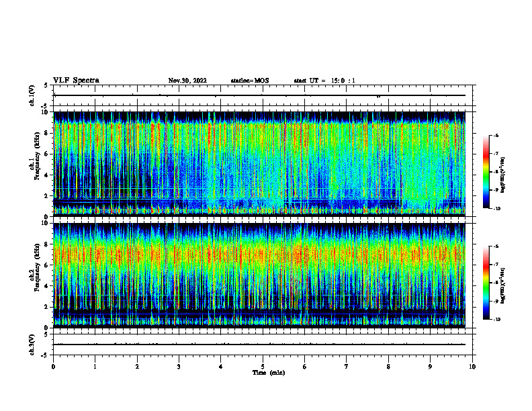Screen dimensions: 532x411
Task: Select the date text "Nov.30, 2022"
Action: pos(187,81)
